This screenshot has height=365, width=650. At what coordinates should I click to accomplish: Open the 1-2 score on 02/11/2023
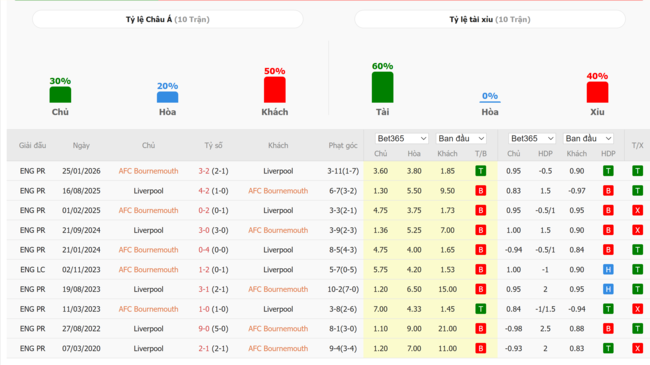(204, 270)
